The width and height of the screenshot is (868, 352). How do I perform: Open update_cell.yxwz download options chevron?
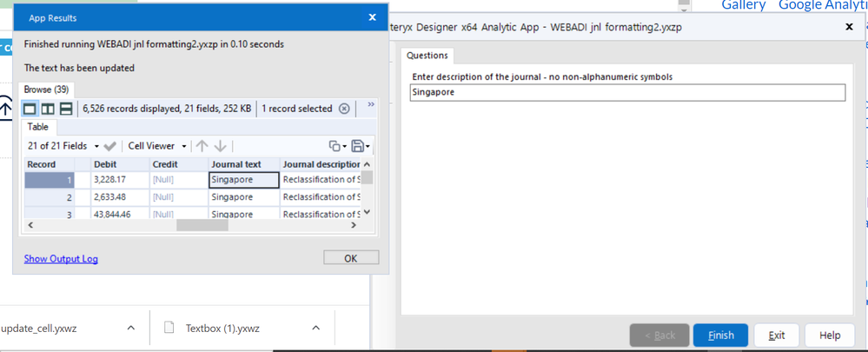(x=131, y=329)
